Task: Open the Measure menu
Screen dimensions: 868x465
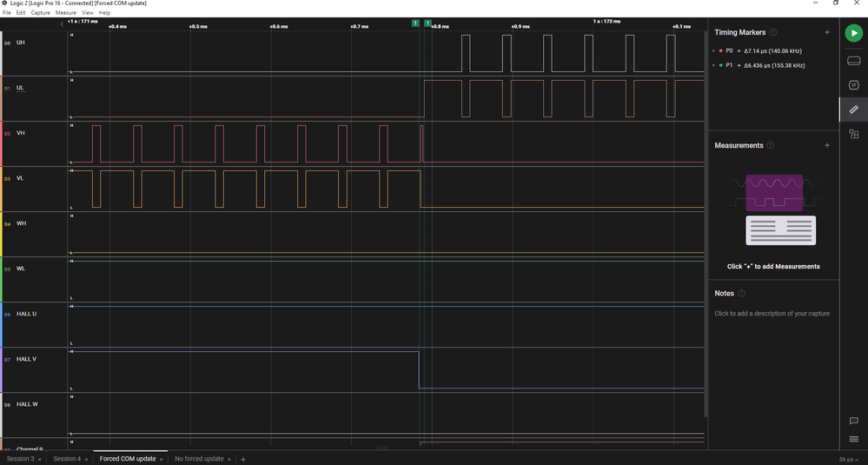Action: point(65,13)
